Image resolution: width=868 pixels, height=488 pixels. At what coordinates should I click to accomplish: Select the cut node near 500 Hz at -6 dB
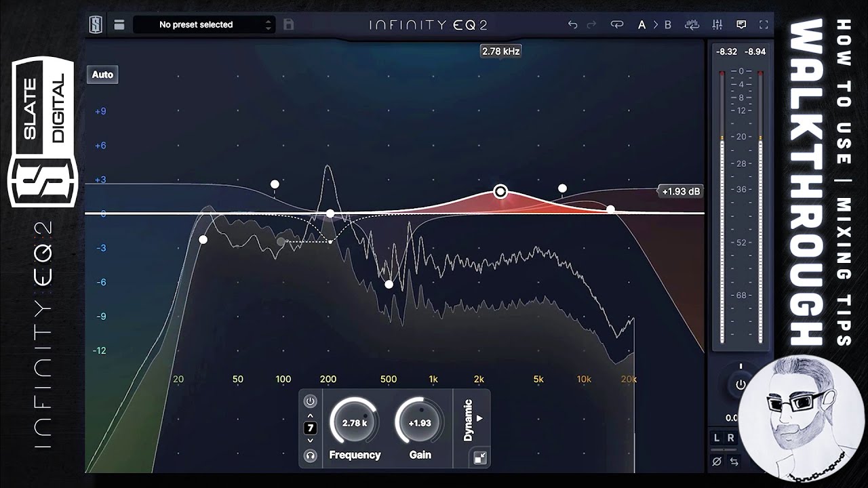(x=389, y=284)
